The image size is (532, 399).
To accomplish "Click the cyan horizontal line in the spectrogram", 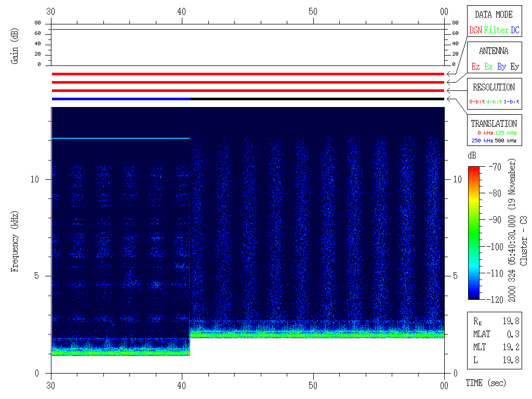I will (x=121, y=138).
